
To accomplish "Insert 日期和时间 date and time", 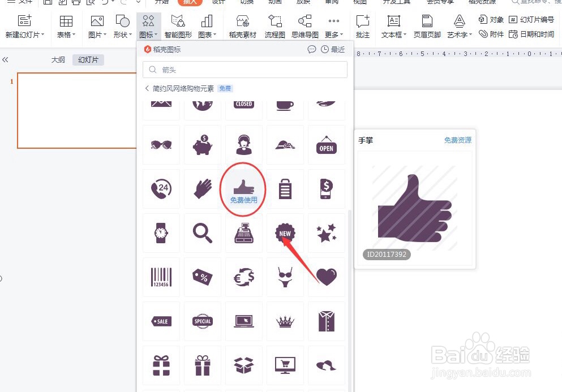I will (531, 35).
